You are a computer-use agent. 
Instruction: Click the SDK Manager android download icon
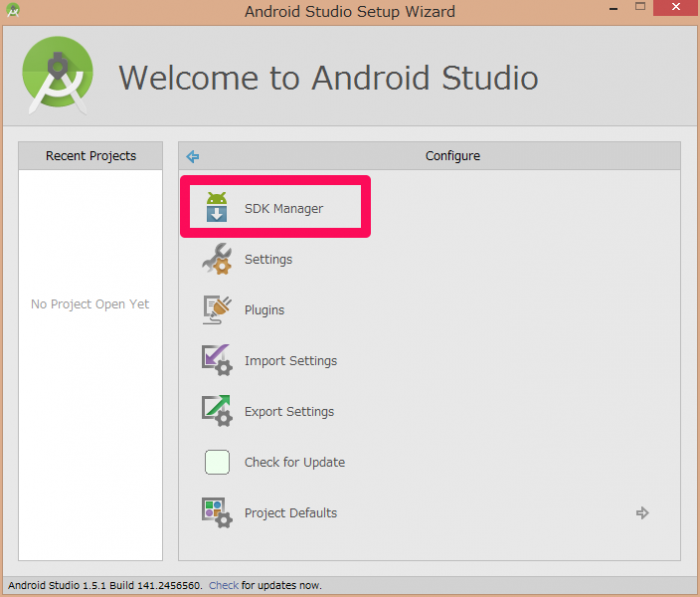click(217, 207)
